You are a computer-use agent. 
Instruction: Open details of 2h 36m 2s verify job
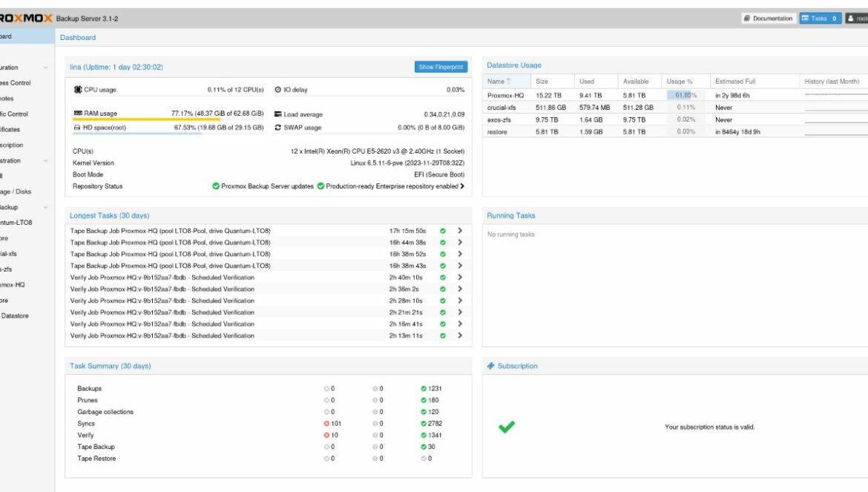point(460,289)
